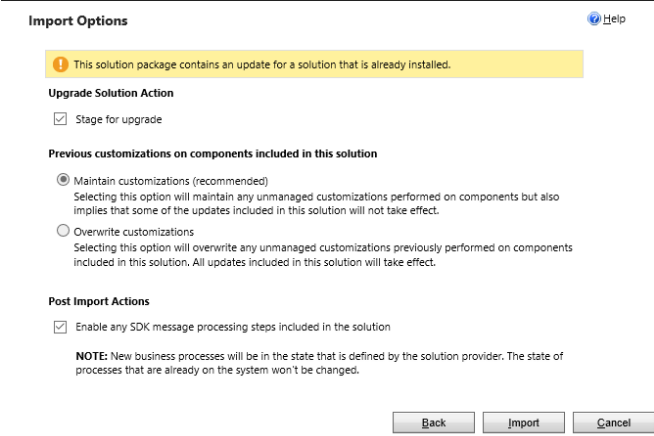Cancel the import dialog
The width and height of the screenshot is (654, 436).
point(614,423)
